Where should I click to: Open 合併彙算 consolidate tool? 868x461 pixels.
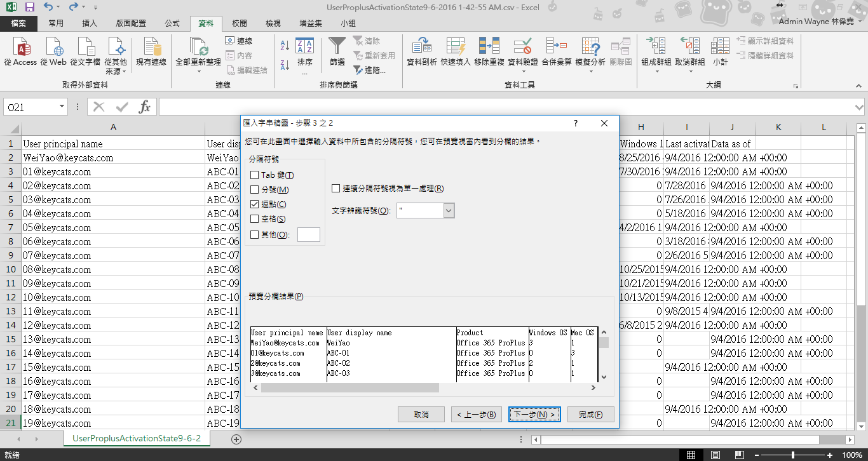(557, 52)
